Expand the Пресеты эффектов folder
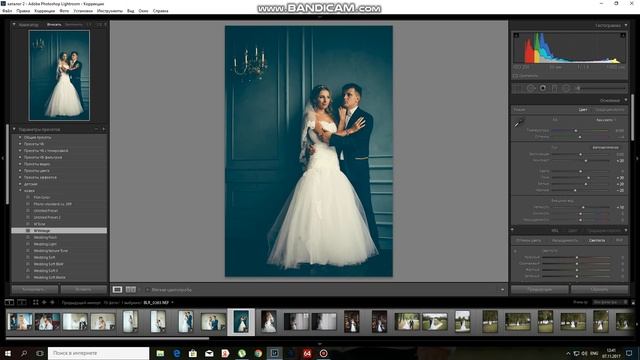The height and width of the screenshot is (360, 640). (x=20, y=177)
